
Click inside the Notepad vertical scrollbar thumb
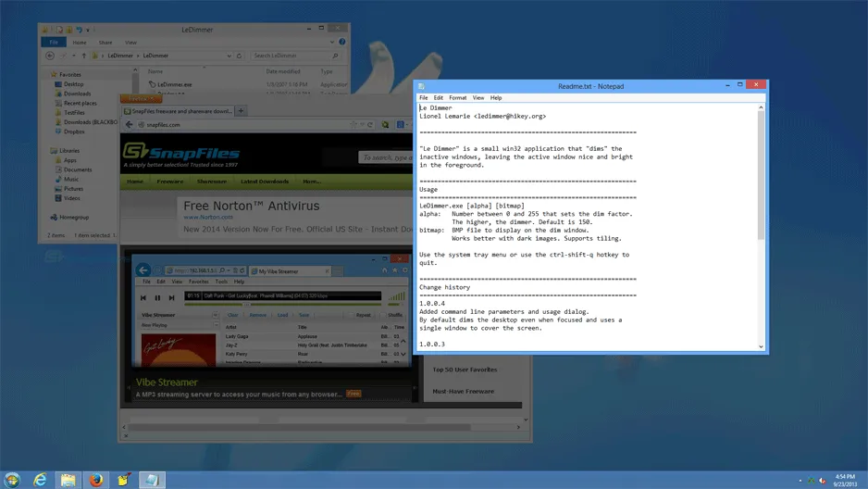[x=761, y=176]
